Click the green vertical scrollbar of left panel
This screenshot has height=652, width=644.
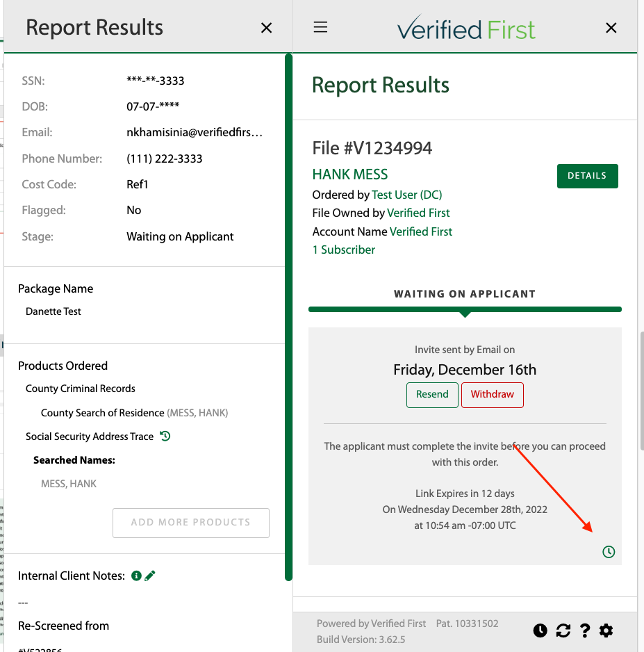click(x=289, y=317)
